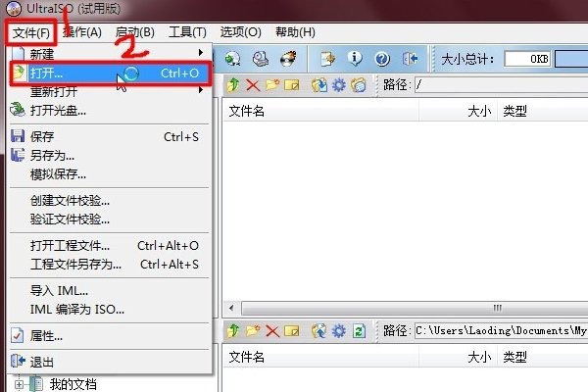Open the 帮助(H) menu
588x392 pixels.
pyautogui.click(x=295, y=32)
